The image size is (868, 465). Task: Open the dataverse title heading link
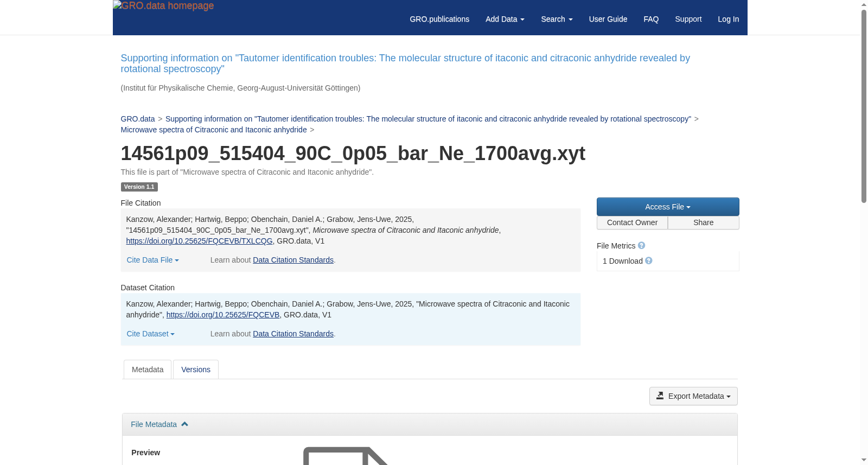click(405, 63)
